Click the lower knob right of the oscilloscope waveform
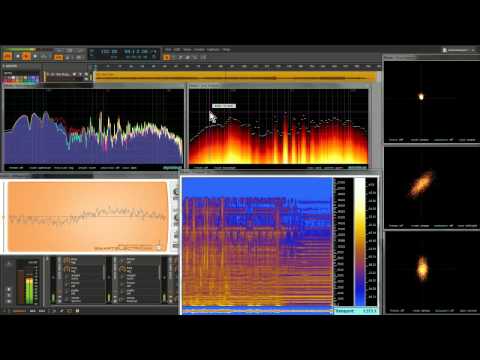The width and height of the screenshot is (480, 360). point(176,218)
